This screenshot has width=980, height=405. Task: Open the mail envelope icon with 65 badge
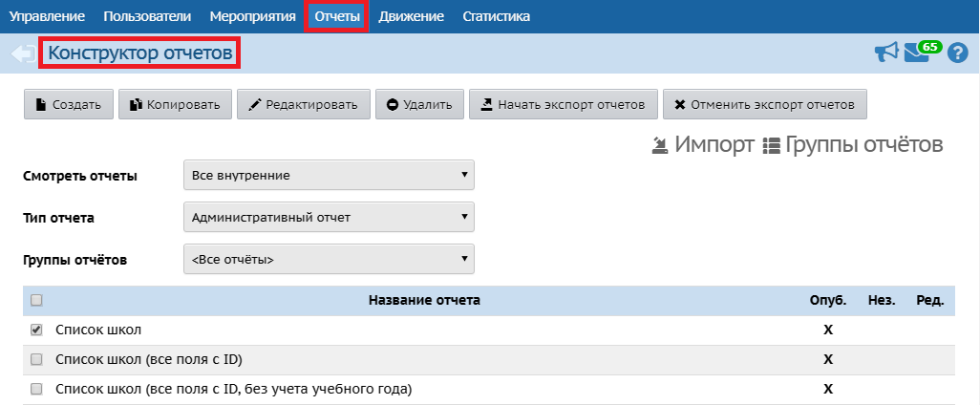tap(923, 52)
